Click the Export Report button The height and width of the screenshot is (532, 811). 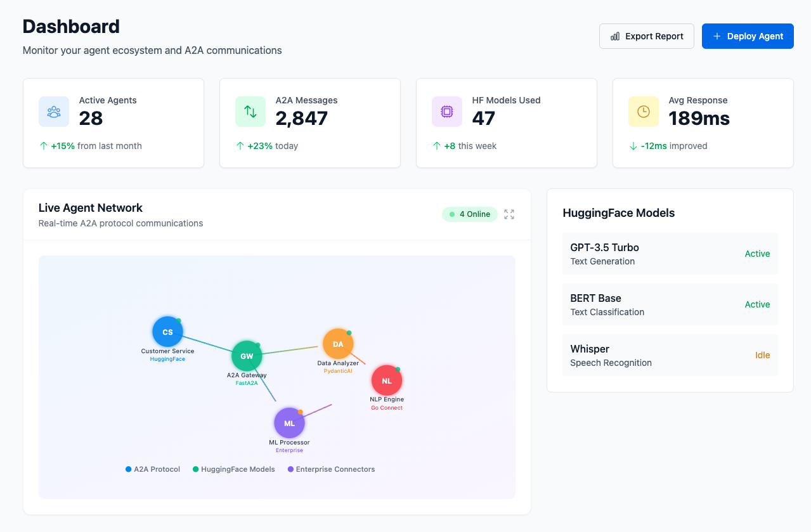(646, 36)
